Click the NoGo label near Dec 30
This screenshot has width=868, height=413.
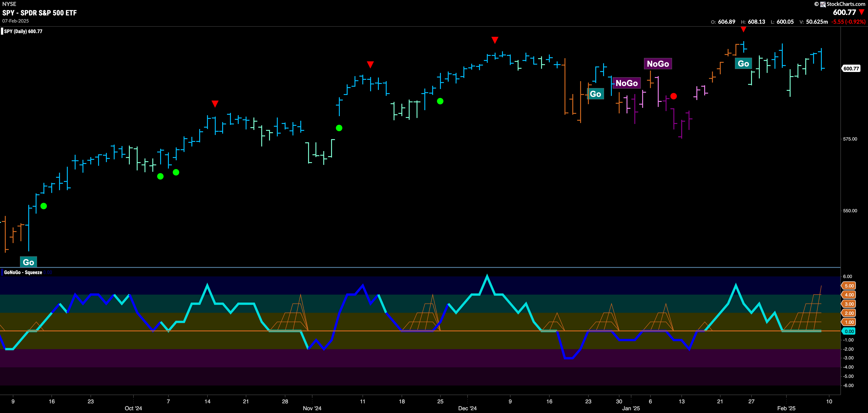point(627,83)
